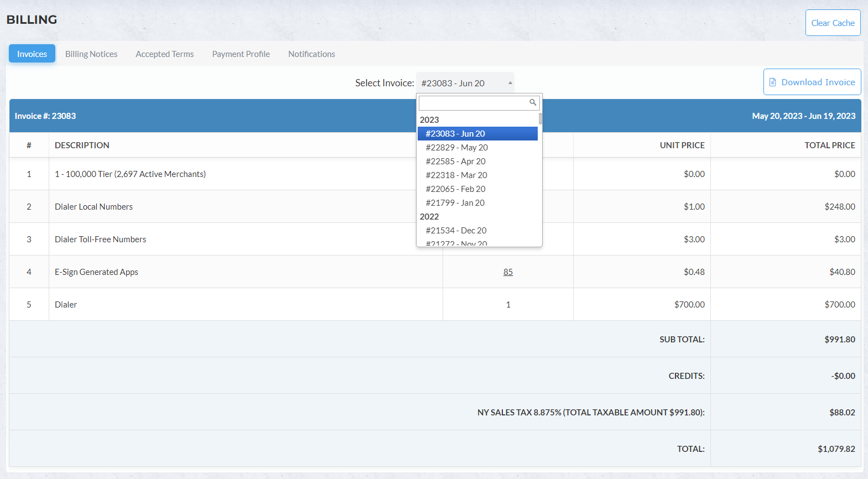Switch to Billing Notices tab
Screen dimensions: 868x479
(91, 54)
